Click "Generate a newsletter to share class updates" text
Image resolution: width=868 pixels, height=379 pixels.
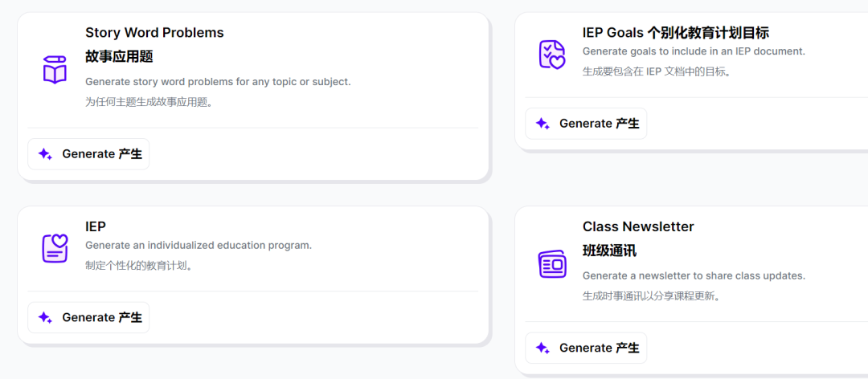click(x=694, y=275)
